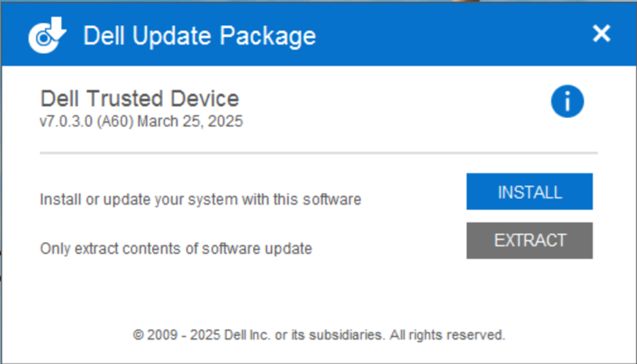The height and width of the screenshot is (364, 637).
Task: Click the copyright notice at the bottom
Action: click(319, 335)
